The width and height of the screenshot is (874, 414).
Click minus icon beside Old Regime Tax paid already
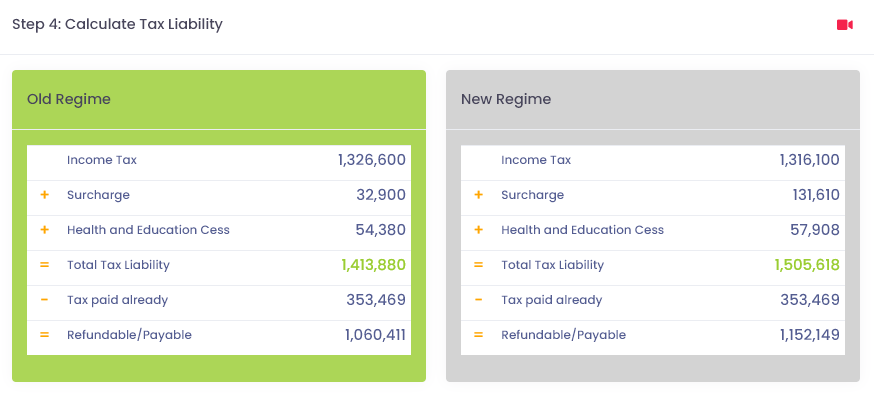coord(45,300)
